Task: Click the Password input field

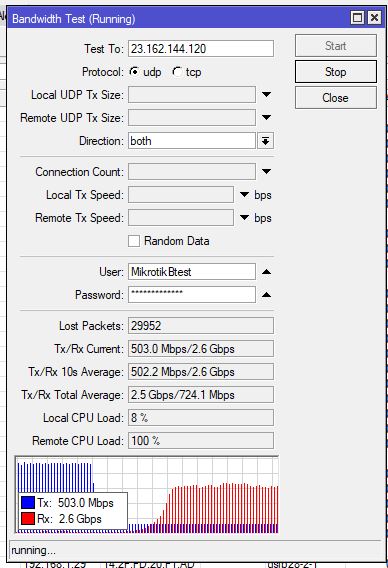Action: (x=192, y=295)
